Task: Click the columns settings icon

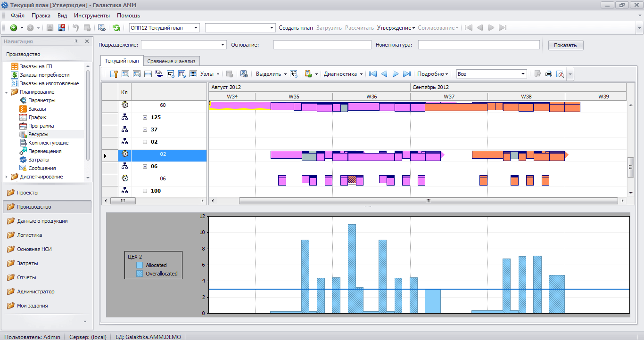Action: 182,74
